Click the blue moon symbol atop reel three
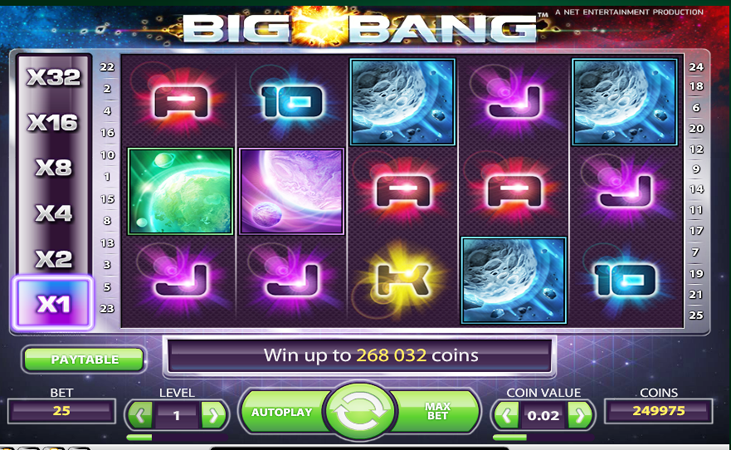The height and width of the screenshot is (450, 731). click(x=402, y=102)
